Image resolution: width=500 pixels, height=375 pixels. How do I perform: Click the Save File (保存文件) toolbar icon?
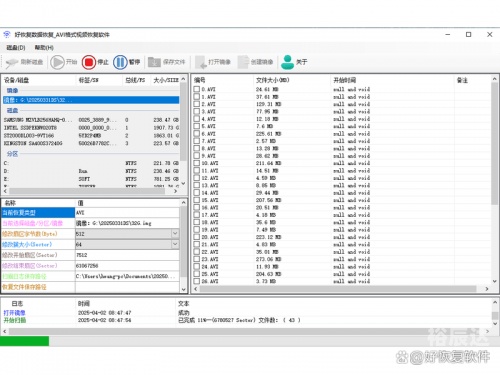(x=154, y=62)
